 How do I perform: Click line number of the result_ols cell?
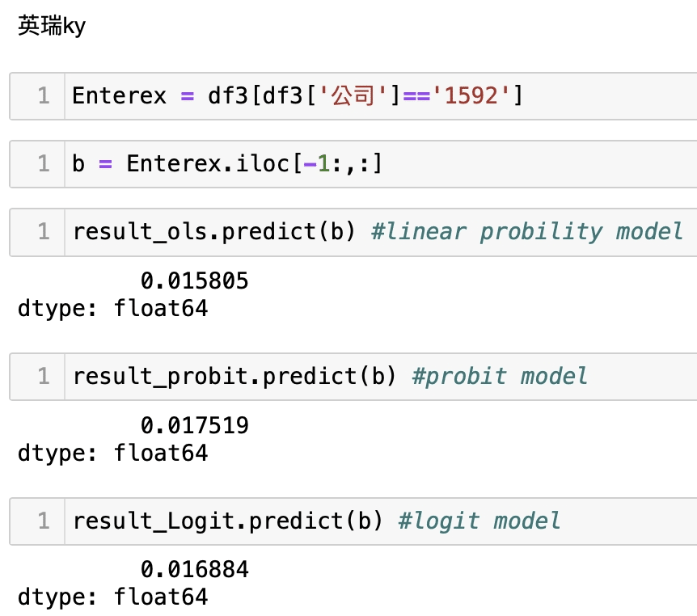coord(43,232)
